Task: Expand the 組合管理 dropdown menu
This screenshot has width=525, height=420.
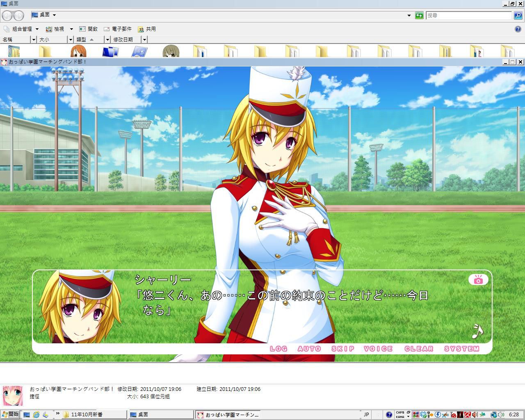Action: [x=37, y=29]
